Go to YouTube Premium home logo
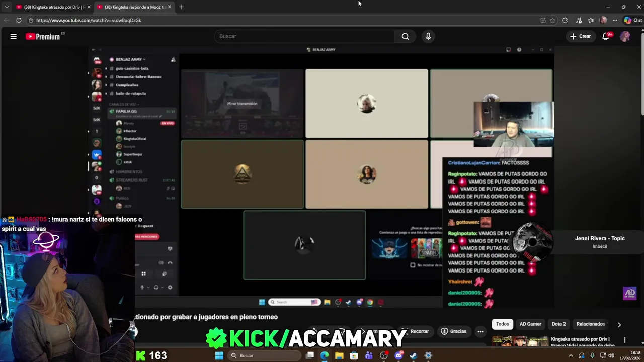Viewport: 644px width, 362px height. tap(43, 36)
